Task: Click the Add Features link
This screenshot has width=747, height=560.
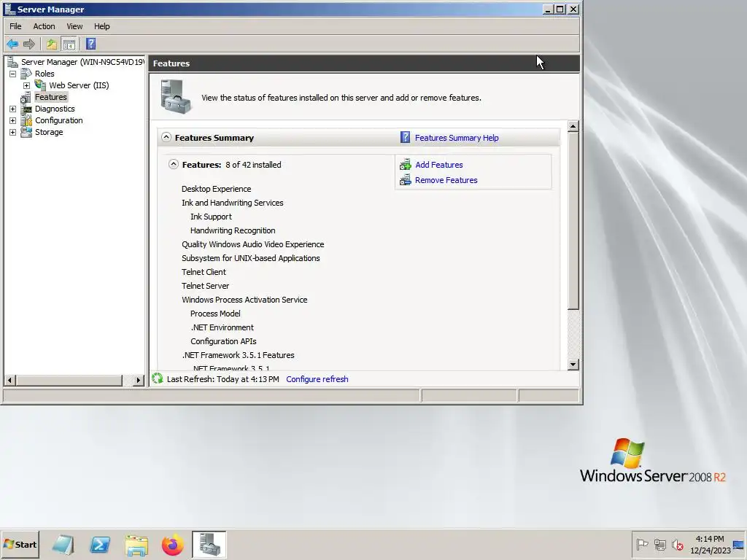Action: (x=438, y=165)
